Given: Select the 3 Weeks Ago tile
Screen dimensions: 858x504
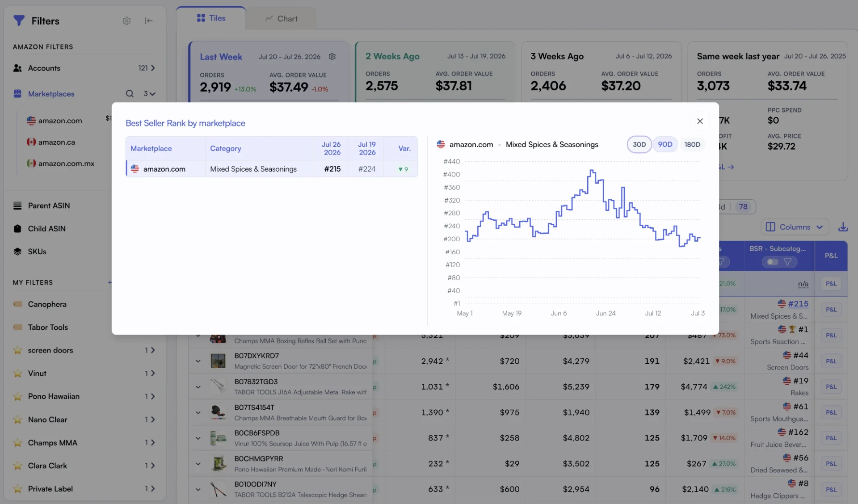Looking at the screenshot, I should coord(601,72).
